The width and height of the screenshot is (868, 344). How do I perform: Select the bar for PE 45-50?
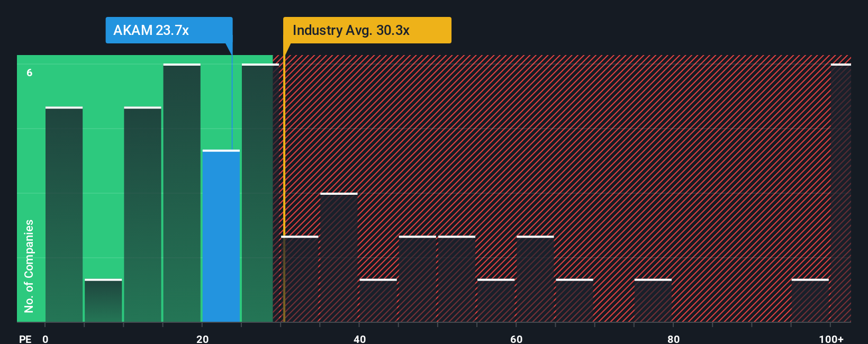pyautogui.click(x=418, y=279)
